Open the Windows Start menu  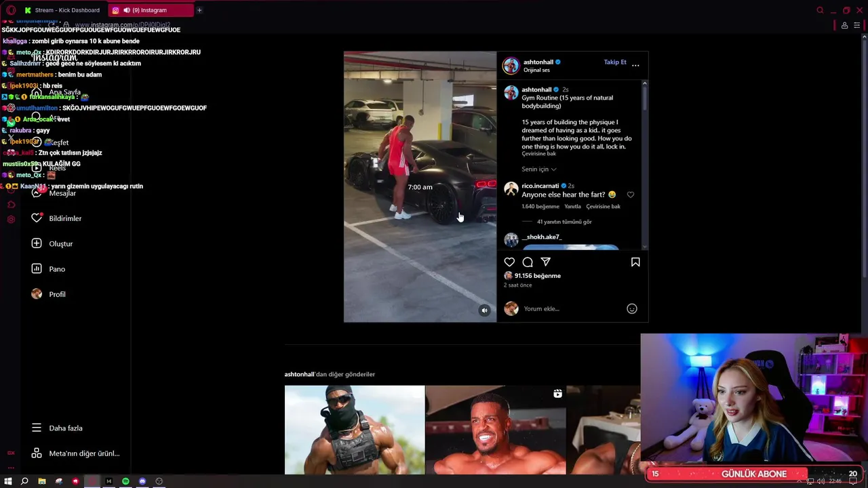coord(8,481)
